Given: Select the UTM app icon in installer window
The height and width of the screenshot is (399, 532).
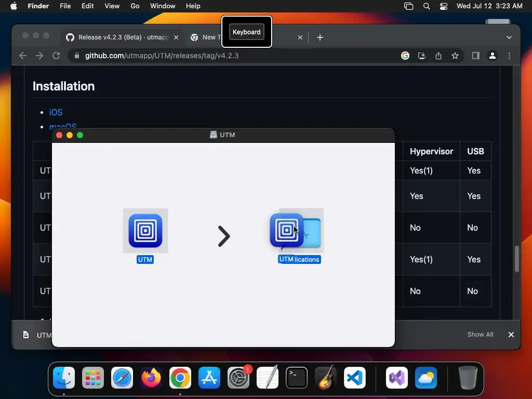Looking at the screenshot, I should tap(145, 231).
